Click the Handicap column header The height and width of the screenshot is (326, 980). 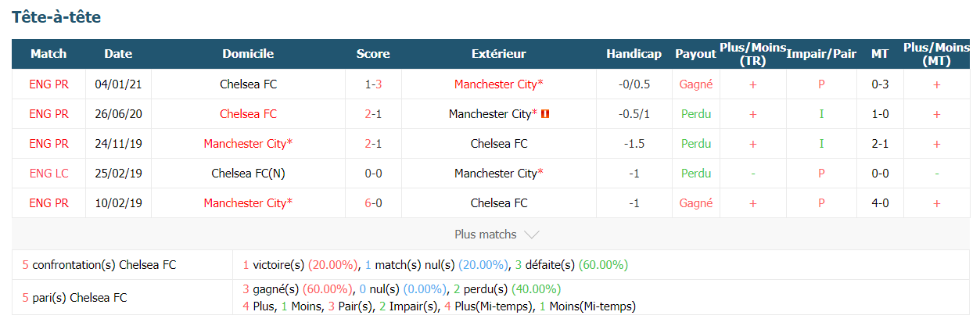point(634,54)
